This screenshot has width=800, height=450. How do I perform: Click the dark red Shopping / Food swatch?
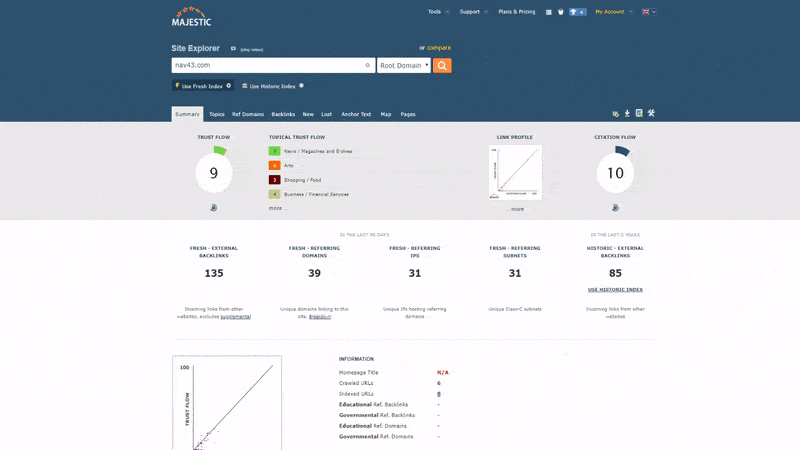pos(274,180)
